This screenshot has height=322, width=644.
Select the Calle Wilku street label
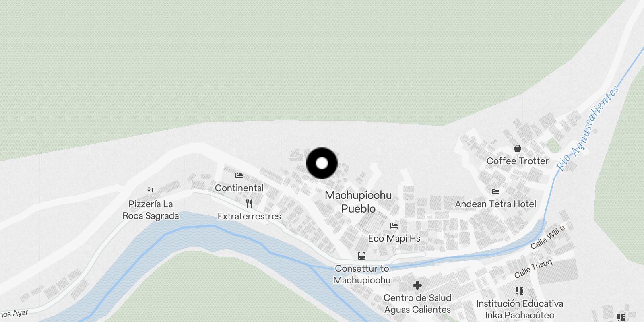click(x=548, y=237)
